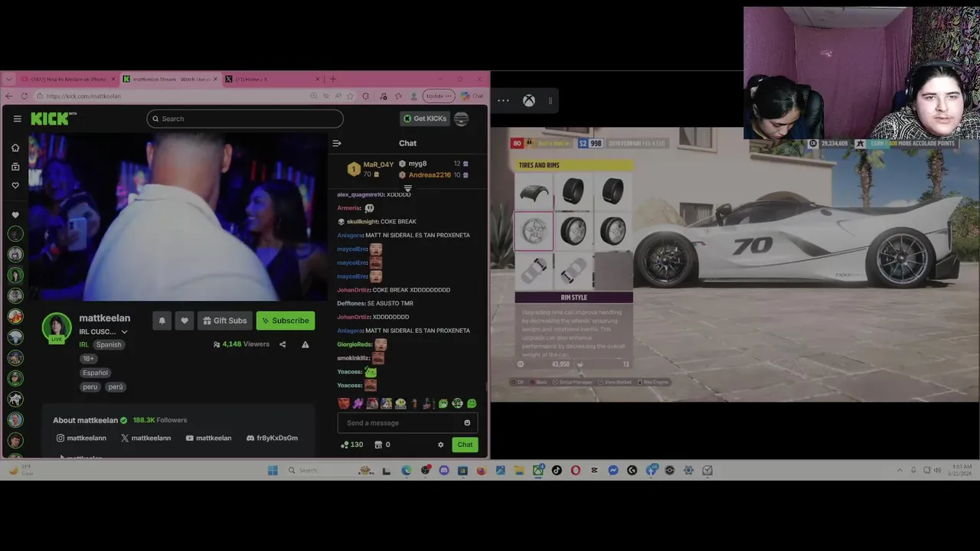This screenshot has height=551, width=980.
Task: Collapse the chat panel arrow icon
Action: (337, 143)
